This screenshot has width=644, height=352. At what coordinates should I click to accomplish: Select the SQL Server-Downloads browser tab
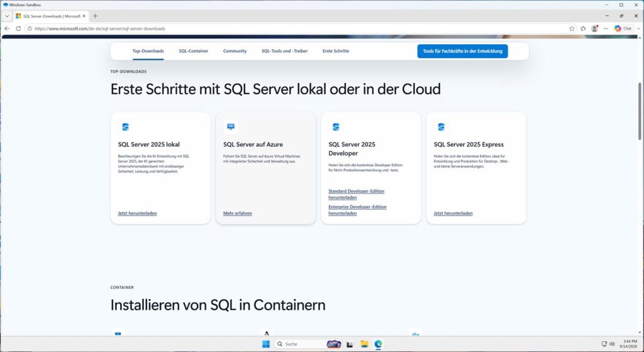click(51, 16)
